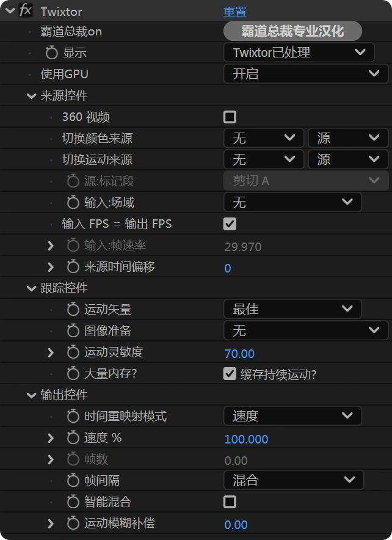Collapse the 来源控件 section
This screenshot has height=540, width=392.
click(31, 96)
